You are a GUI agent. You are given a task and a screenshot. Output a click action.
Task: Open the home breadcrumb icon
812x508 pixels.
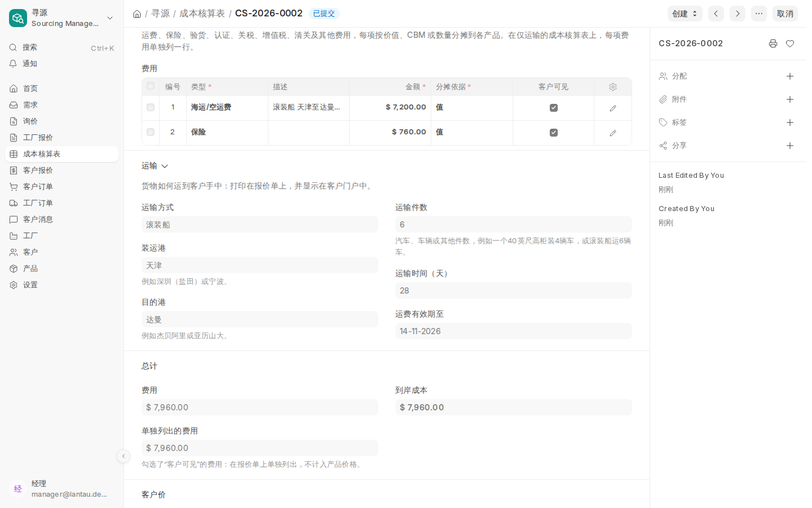137,14
